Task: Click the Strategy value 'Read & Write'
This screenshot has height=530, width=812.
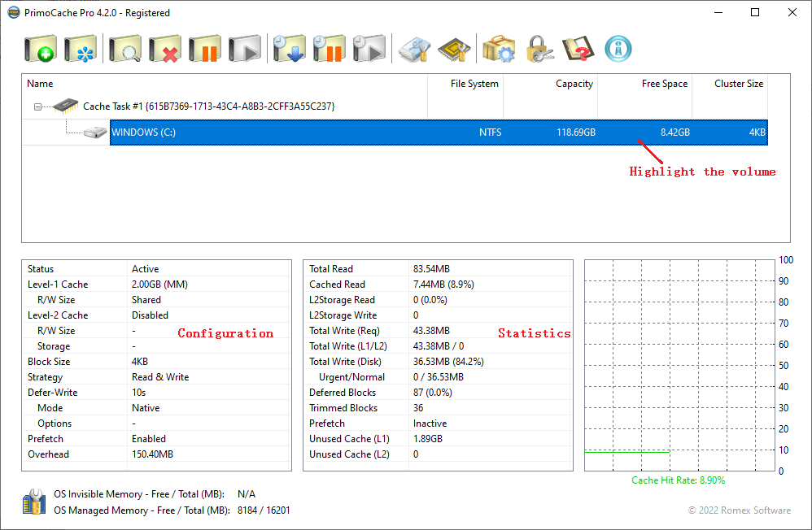Action: (160, 377)
